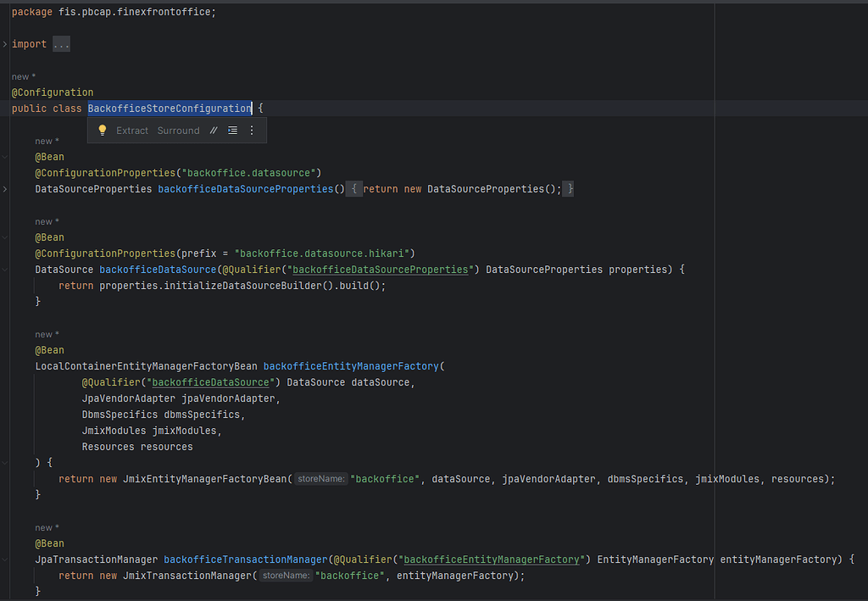Click the yellow lightbulb intention icon
Viewport: 868px width, 601px height.
pos(103,130)
